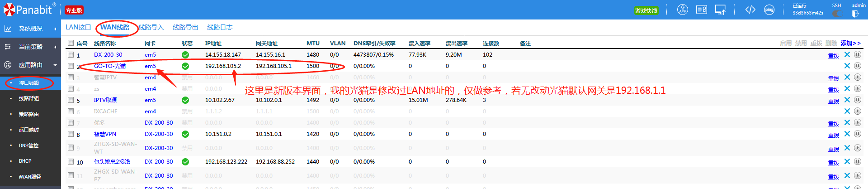868x189 pixels.
Task: Pause the GO-TO-光猫 line
Action: [x=857, y=66]
